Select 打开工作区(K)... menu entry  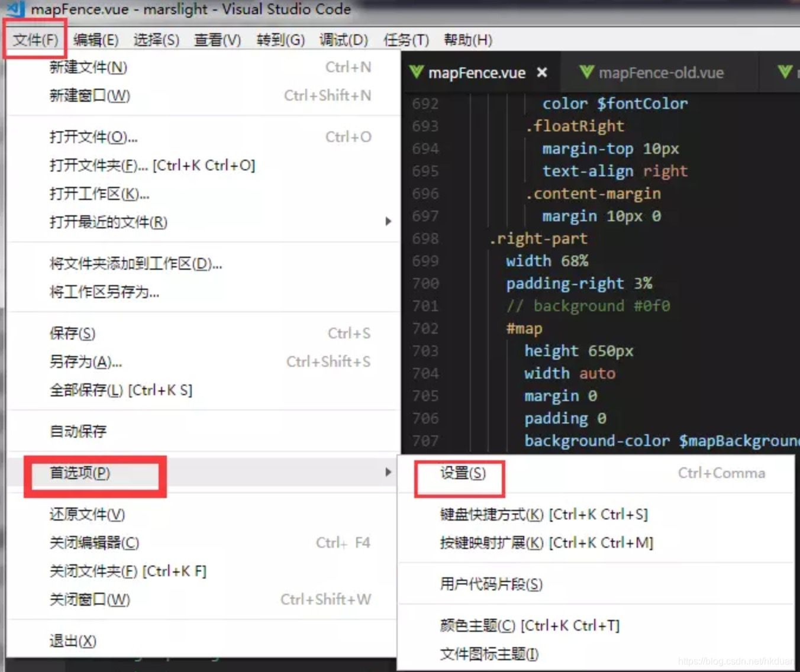click(203, 194)
